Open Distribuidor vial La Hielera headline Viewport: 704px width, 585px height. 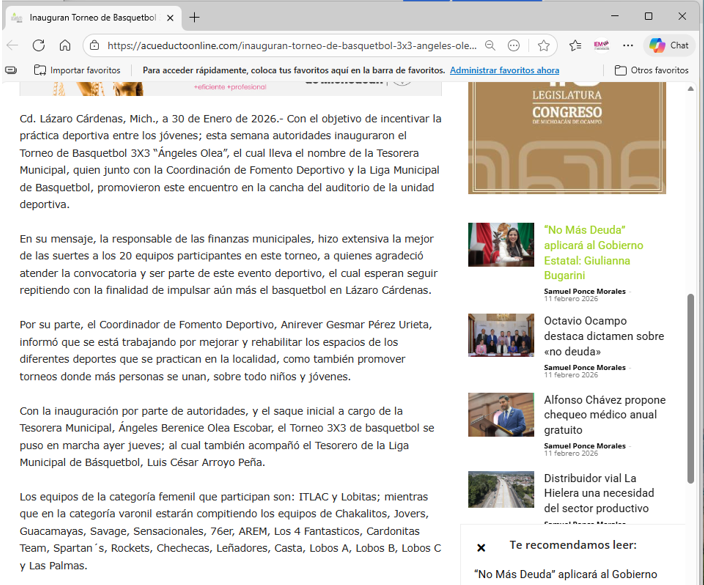tap(599, 493)
